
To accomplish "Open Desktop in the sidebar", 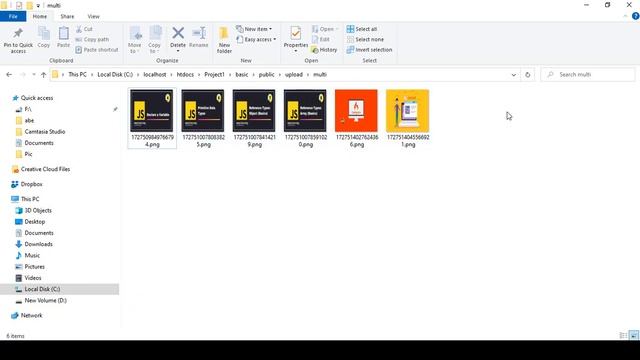I will pos(35,222).
